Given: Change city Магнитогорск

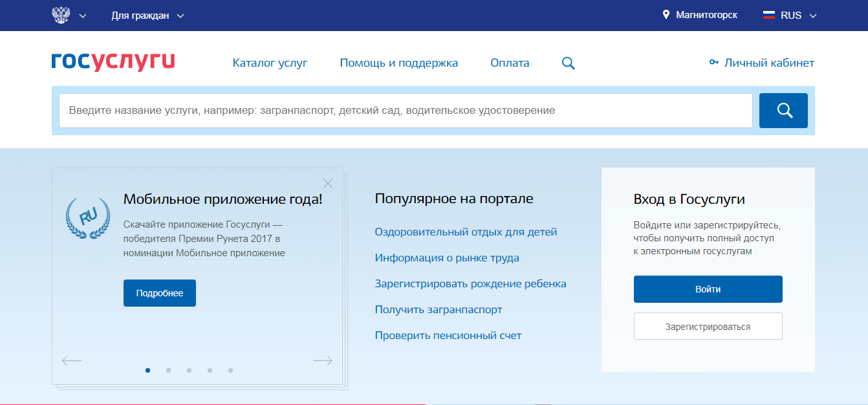Looking at the screenshot, I should [x=706, y=15].
